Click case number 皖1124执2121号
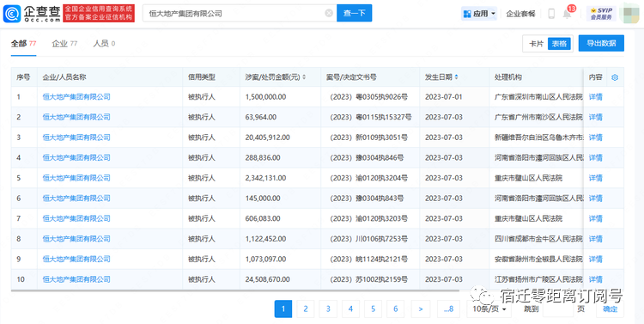 [x=380, y=259]
